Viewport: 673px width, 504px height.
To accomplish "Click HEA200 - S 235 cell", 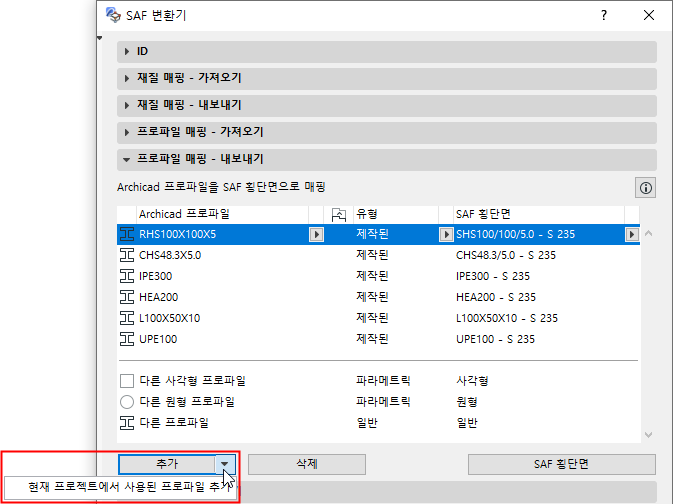I will [496, 298].
